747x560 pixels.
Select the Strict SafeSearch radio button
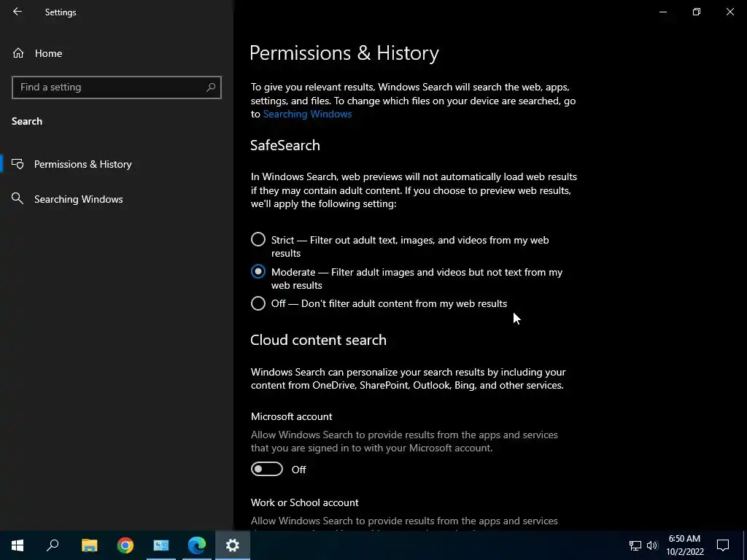coord(258,239)
